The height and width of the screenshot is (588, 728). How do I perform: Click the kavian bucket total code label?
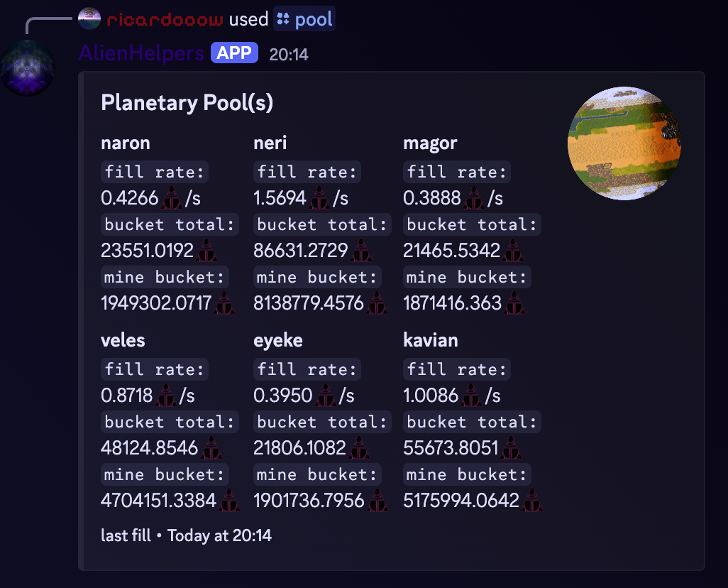[x=472, y=422]
